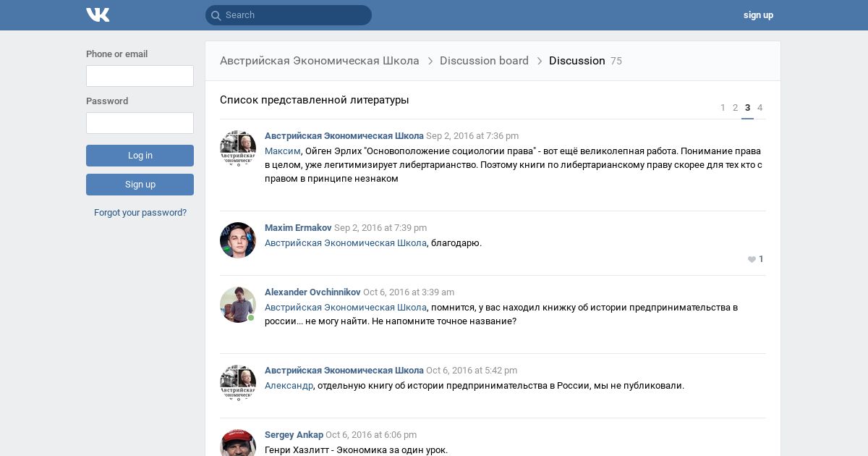Go to discussion page 2
Screen dimensions: 868x456
[735, 108]
